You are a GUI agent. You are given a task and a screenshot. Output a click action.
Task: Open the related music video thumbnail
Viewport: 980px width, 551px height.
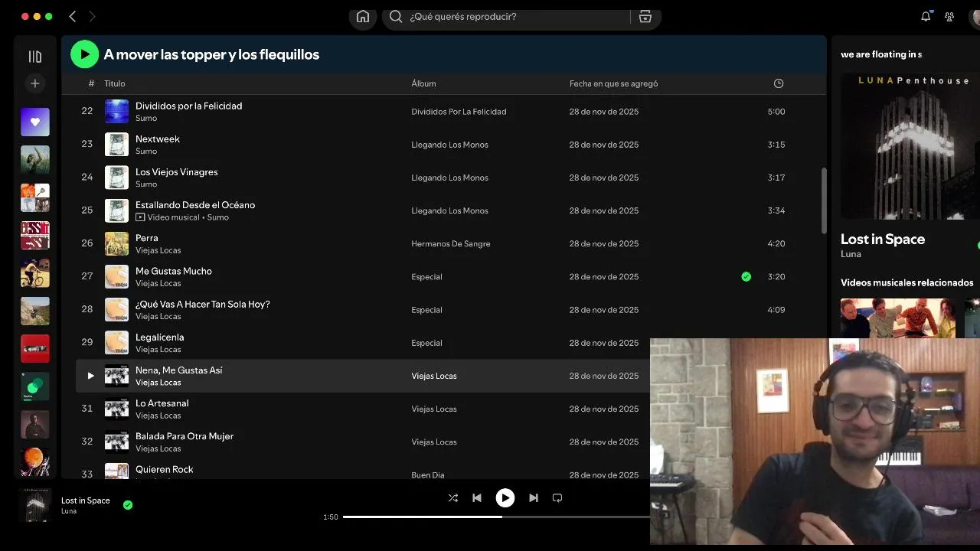point(898,318)
